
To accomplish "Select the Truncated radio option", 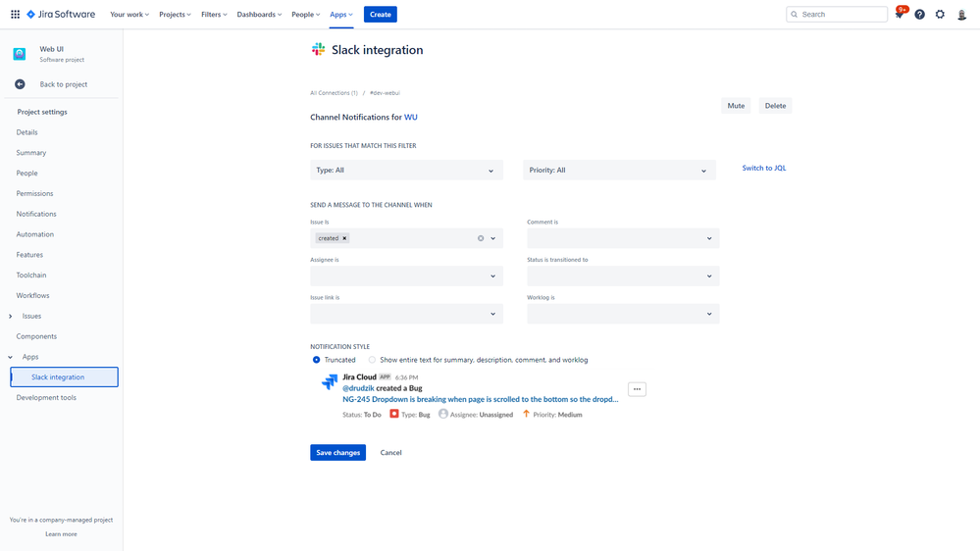I will pos(316,360).
